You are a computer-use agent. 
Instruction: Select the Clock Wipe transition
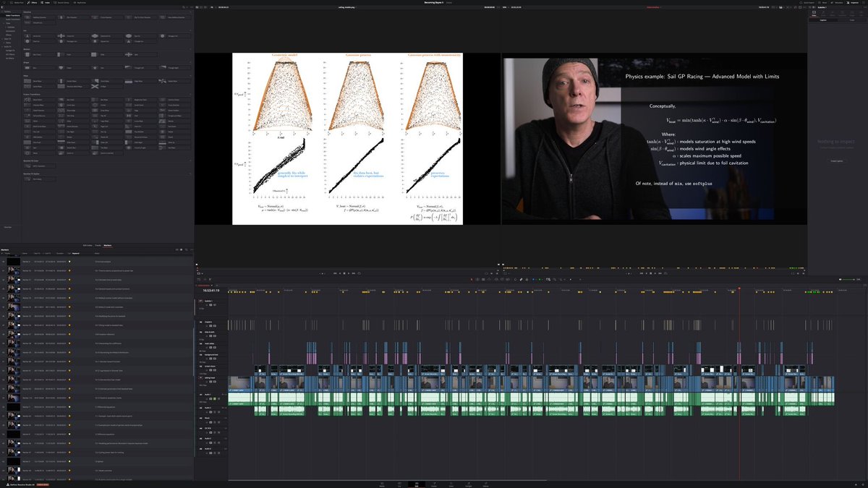pos(106,81)
